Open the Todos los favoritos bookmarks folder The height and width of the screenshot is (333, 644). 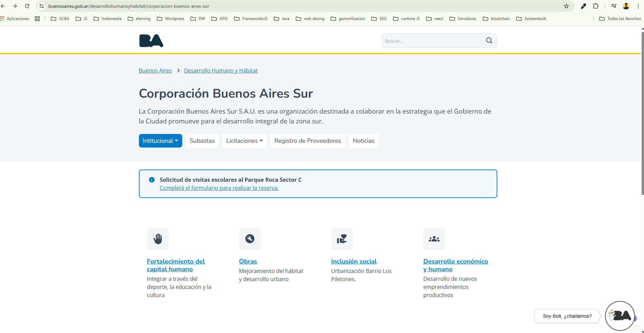pyautogui.click(x=620, y=19)
